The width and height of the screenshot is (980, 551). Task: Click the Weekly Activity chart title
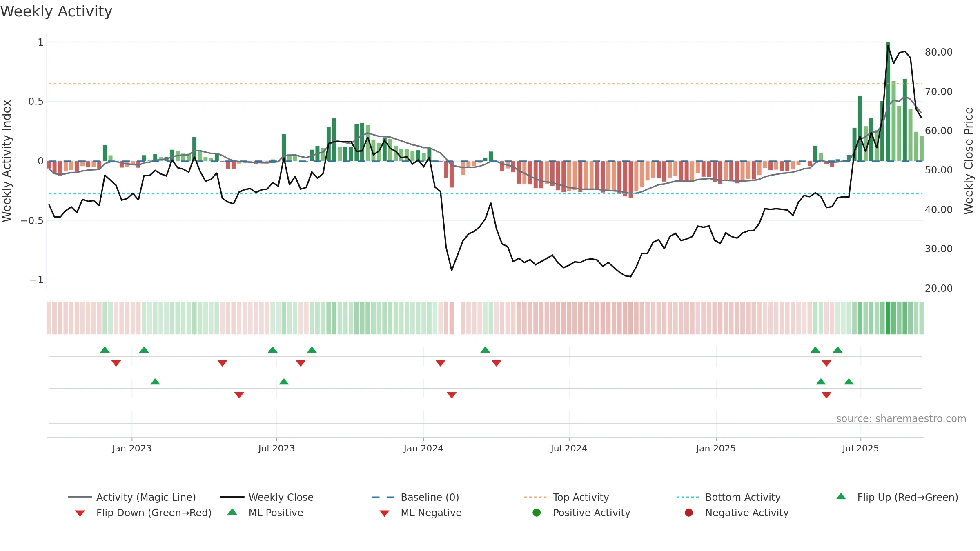click(x=56, y=11)
